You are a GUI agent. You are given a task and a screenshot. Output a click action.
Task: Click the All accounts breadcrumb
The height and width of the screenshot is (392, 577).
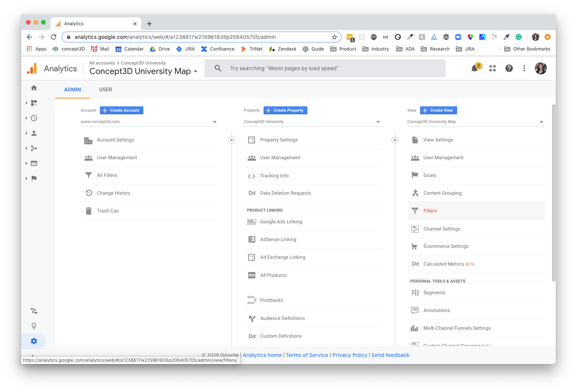(102, 63)
